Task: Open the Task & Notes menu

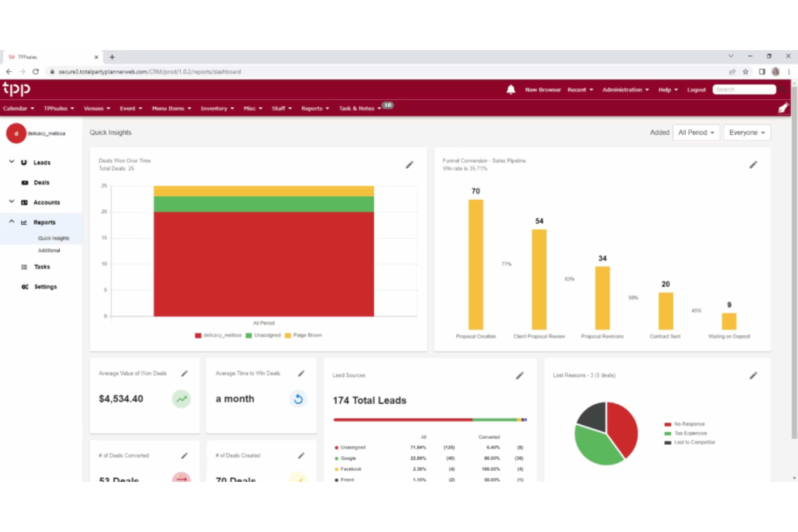Action: [360, 108]
